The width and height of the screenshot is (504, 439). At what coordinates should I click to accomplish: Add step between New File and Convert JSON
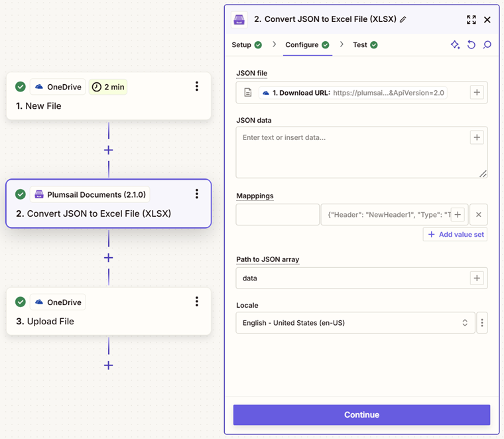(x=109, y=150)
